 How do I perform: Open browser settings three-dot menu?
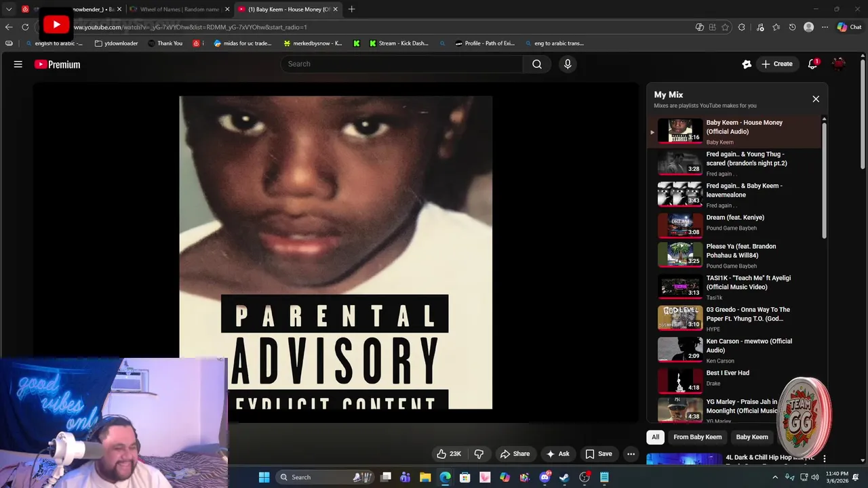(x=825, y=27)
